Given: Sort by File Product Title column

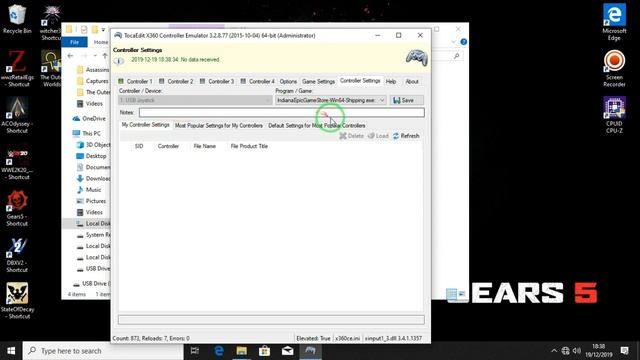Looking at the screenshot, I should coord(249,146).
